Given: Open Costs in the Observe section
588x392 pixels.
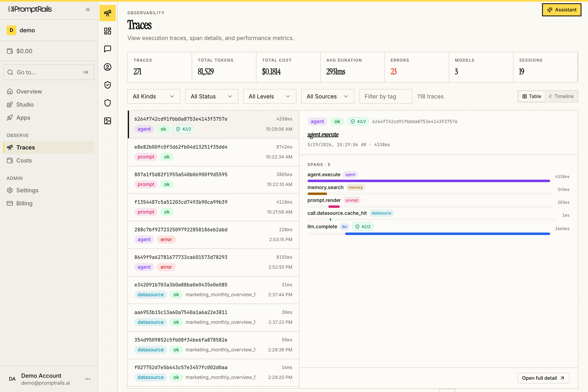Looking at the screenshot, I should pyautogui.click(x=49, y=160).
